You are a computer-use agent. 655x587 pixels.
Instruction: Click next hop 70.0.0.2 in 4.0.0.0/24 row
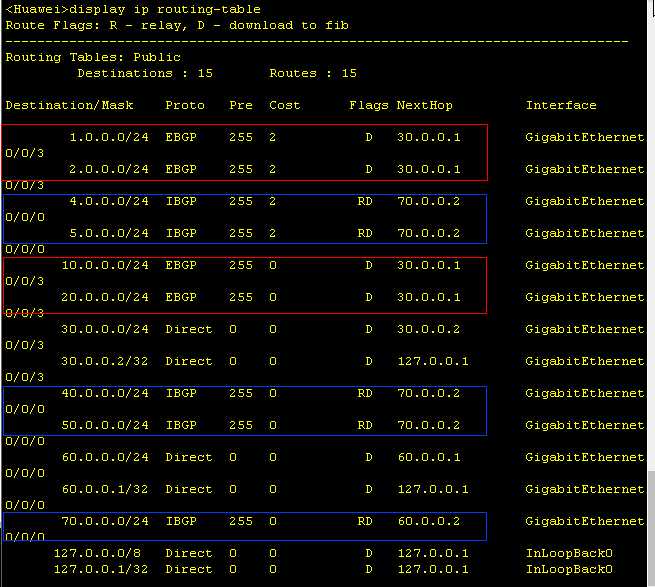(429, 201)
